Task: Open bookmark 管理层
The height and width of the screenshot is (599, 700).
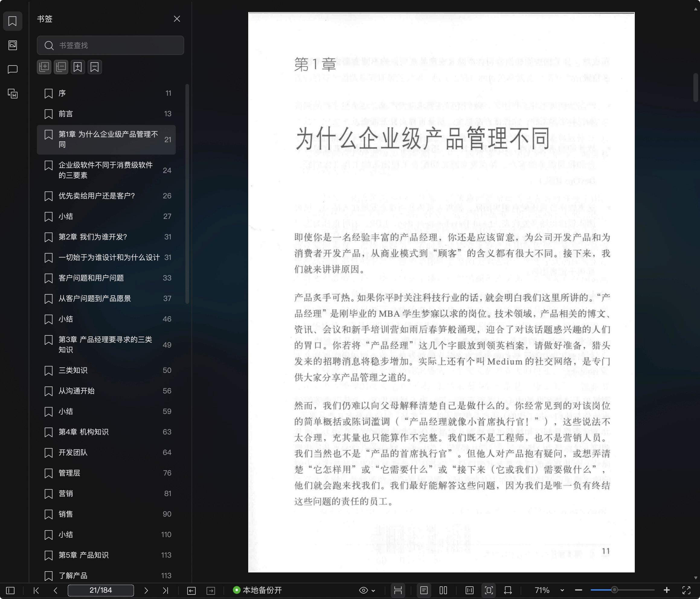Action: (106, 473)
